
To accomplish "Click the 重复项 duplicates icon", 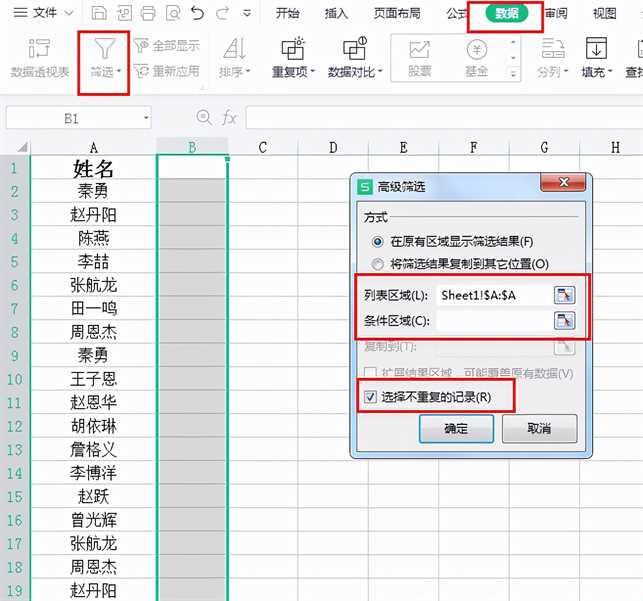I will point(292,49).
